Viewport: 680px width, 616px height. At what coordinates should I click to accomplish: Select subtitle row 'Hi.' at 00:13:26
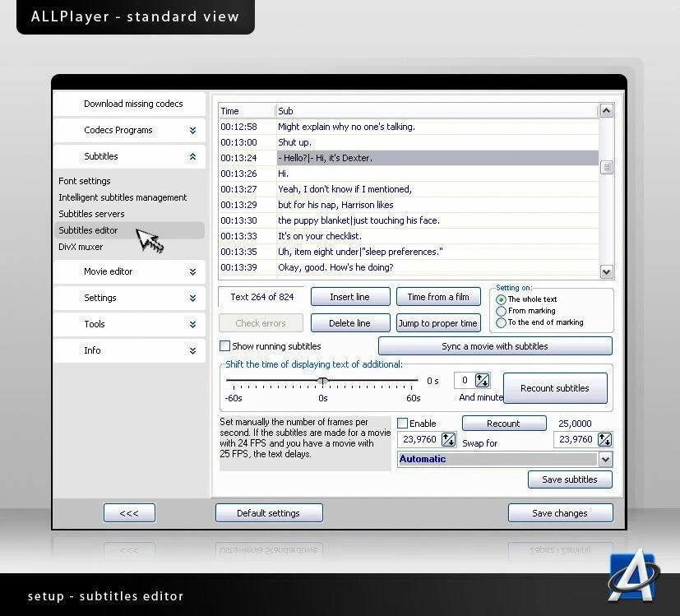[x=409, y=174]
